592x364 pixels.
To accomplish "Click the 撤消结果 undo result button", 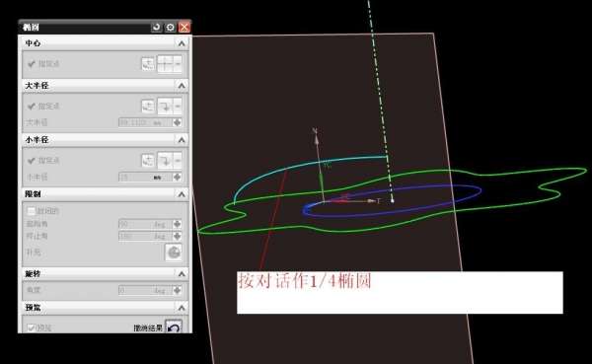I will pos(174,327).
